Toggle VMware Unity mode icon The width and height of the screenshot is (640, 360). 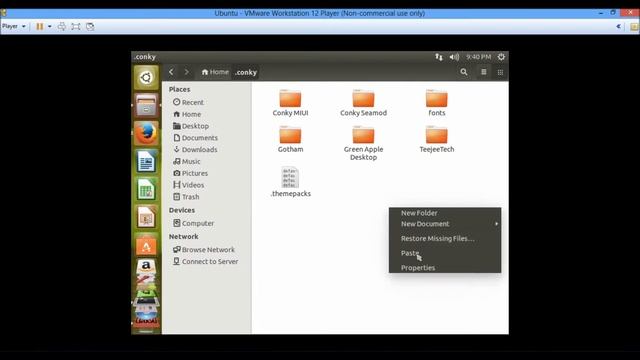tap(90, 27)
